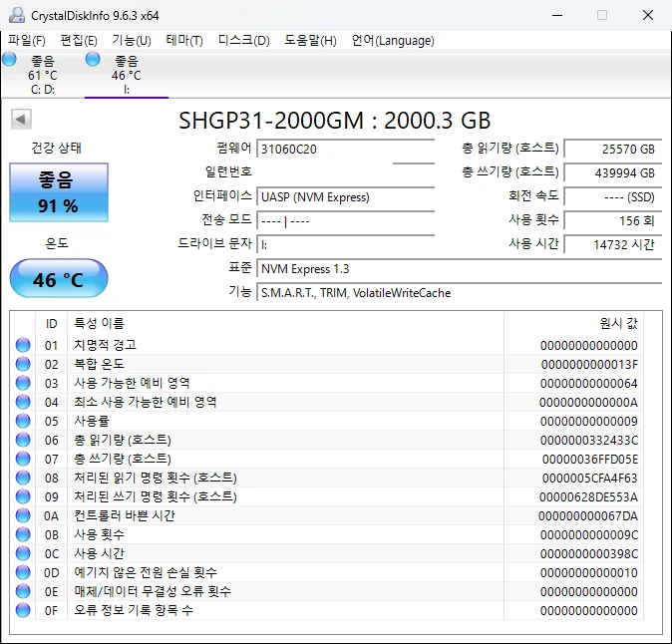Click status icon of row 0F 오류 정보 기록 항목 수
Screen dimensions: 672x644
click(x=23, y=610)
